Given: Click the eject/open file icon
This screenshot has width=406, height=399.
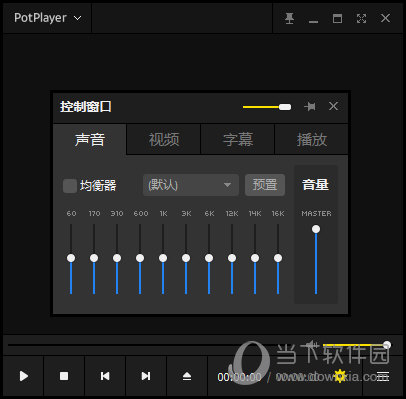Looking at the screenshot, I should tap(187, 376).
